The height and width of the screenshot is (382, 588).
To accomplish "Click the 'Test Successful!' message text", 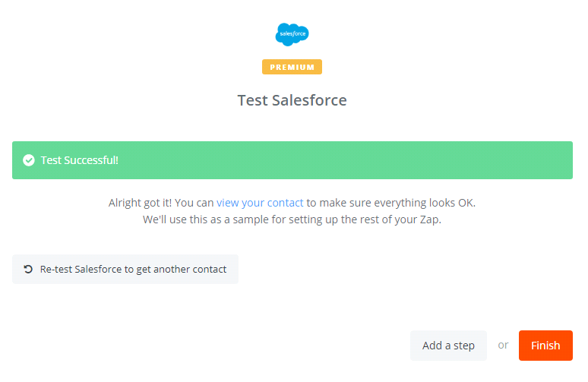I will (80, 160).
